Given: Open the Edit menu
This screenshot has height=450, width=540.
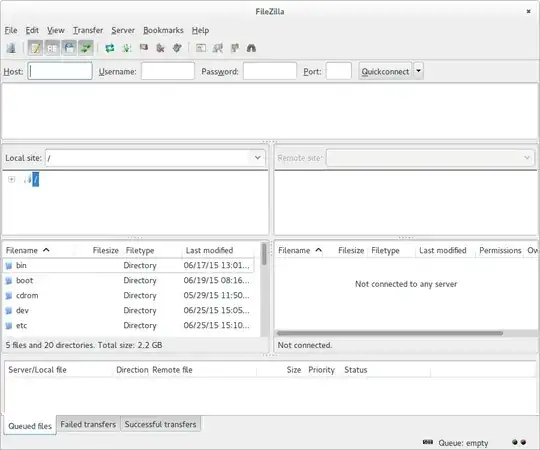Looking at the screenshot, I should (32, 30).
